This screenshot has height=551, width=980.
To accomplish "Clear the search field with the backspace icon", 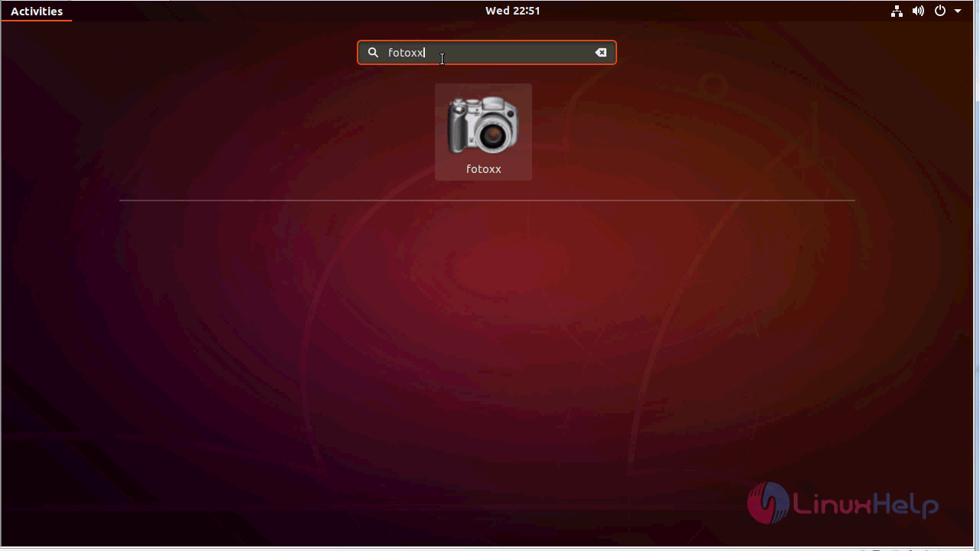I will point(601,53).
